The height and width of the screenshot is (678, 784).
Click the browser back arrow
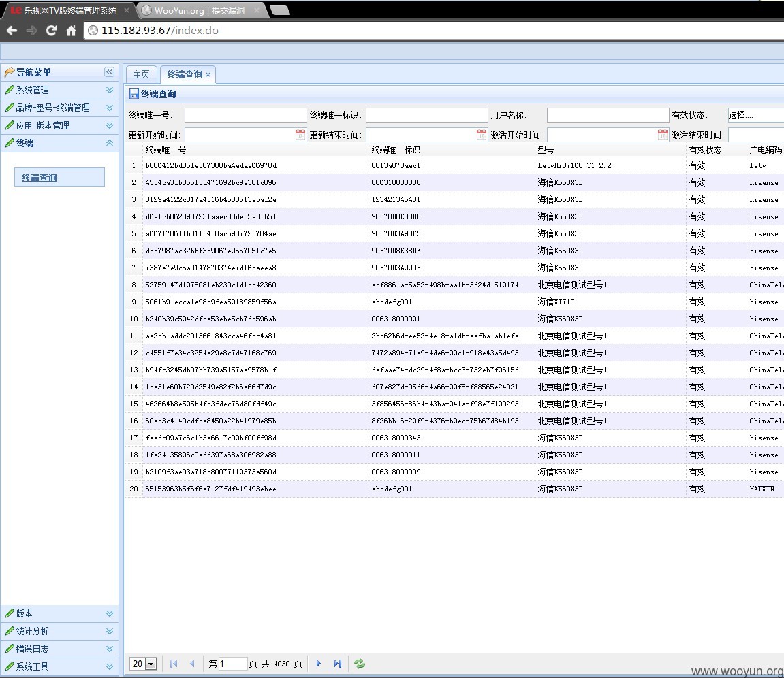(12, 31)
